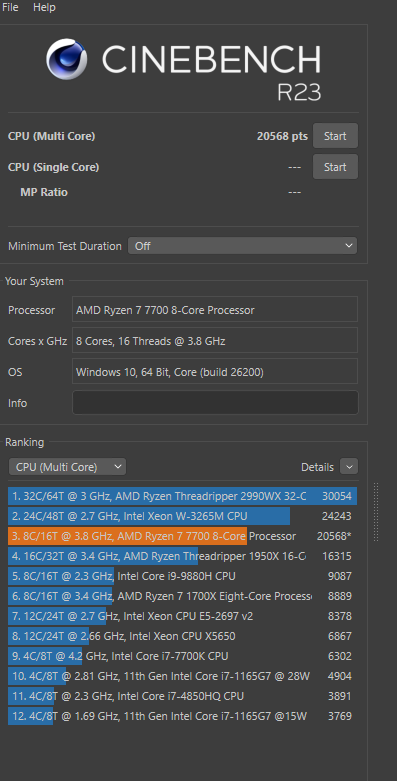397x781 pixels.
Task: Select the Xeon W-3265M ranking entry
Action: pyautogui.click(x=183, y=516)
